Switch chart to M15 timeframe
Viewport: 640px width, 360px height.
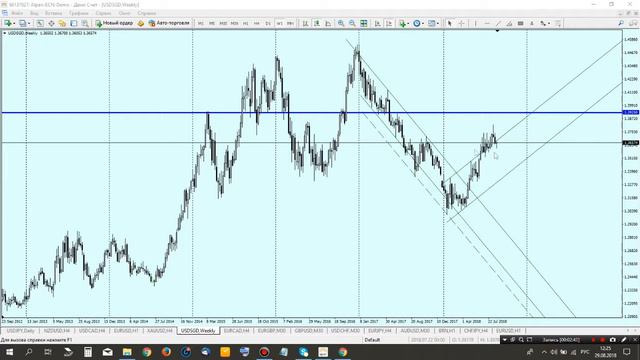tap(223, 23)
